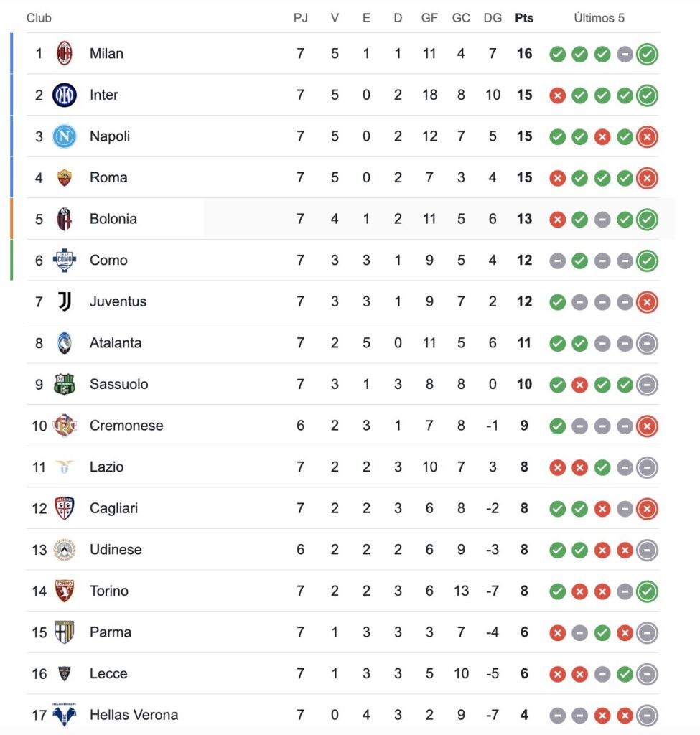Click the Inter club crest icon
This screenshot has height=735, width=700.
pyautogui.click(x=65, y=95)
